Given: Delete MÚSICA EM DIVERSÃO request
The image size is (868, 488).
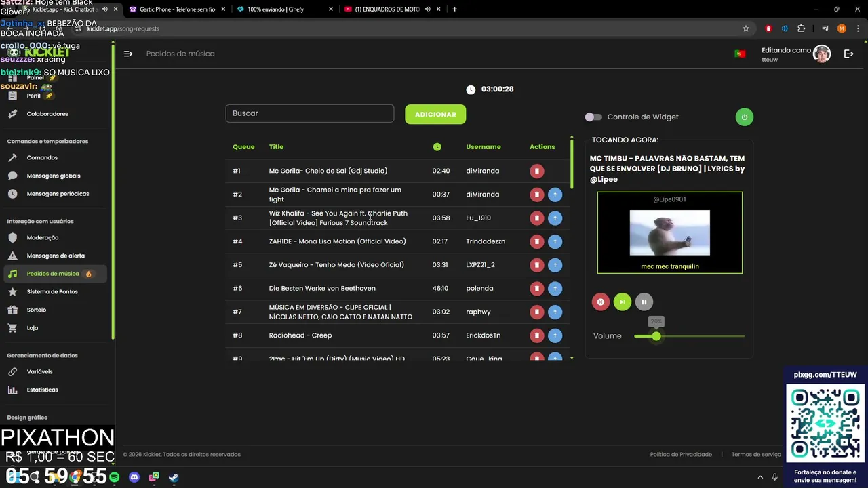Looking at the screenshot, I should [536, 312].
